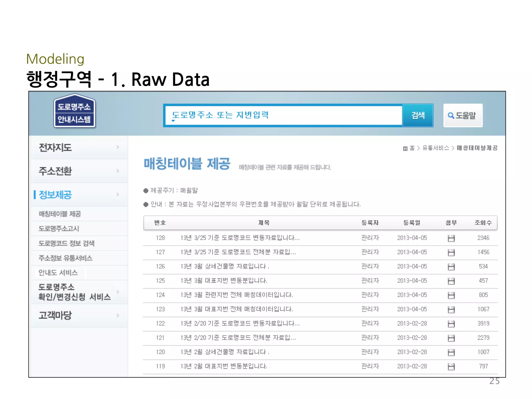Click the attachment icon for post 120
Image resolution: width=532 pixels, height=399 pixels.
pyautogui.click(x=451, y=353)
